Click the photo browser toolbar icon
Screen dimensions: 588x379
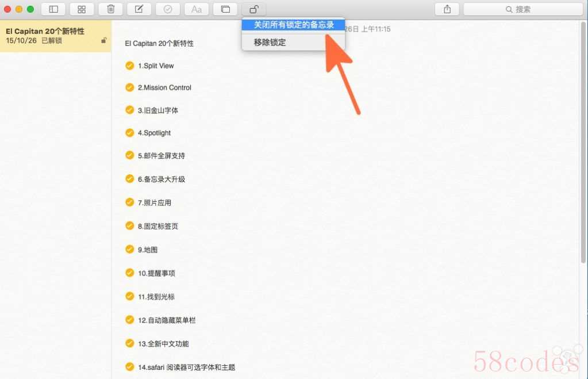click(x=225, y=9)
